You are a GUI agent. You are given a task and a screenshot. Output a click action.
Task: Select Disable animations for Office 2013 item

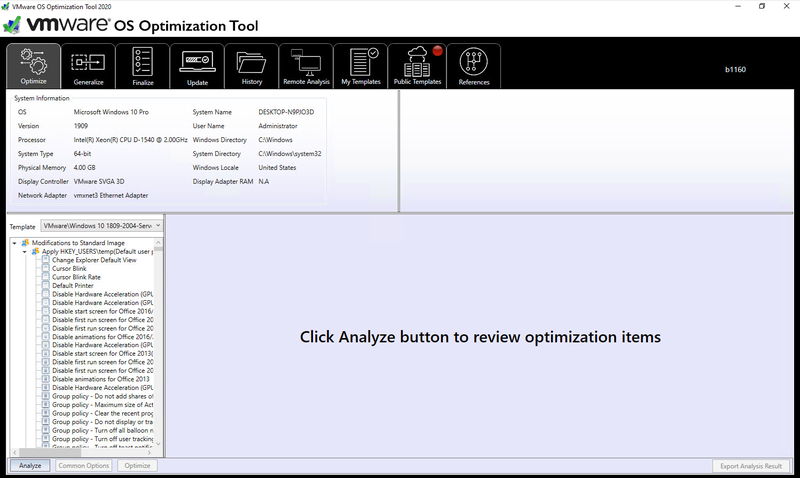click(x=100, y=379)
